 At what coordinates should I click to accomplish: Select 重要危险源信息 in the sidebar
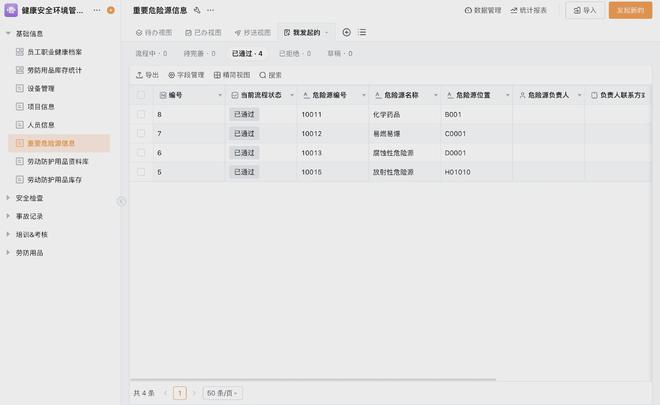pos(59,143)
